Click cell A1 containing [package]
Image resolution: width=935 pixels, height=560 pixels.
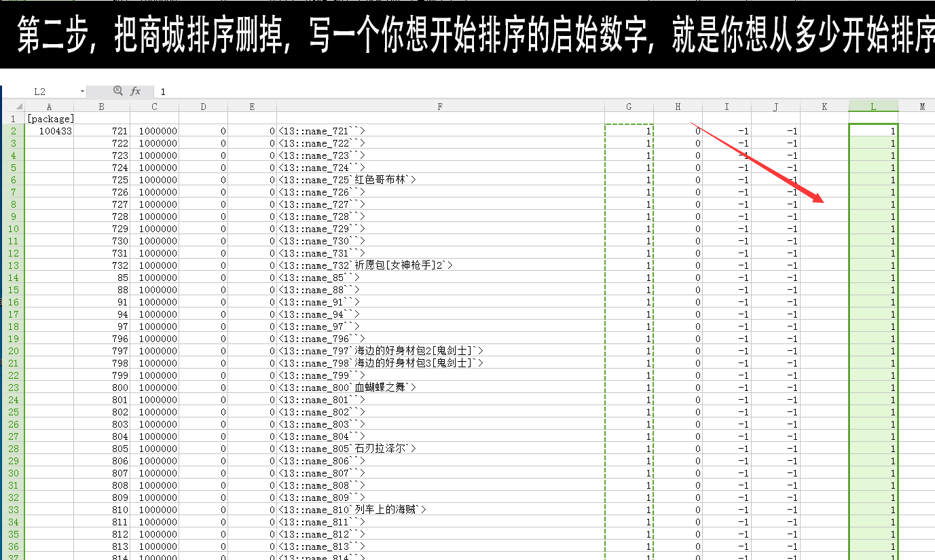coord(49,119)
